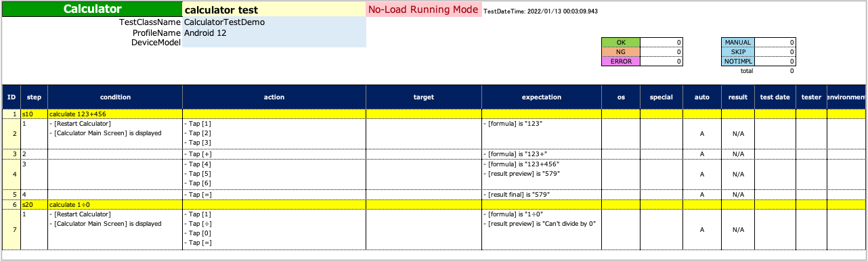Click the "result" column header
Image resolution: width=868 pixels, height=261 pixels.
coord(738,97)
